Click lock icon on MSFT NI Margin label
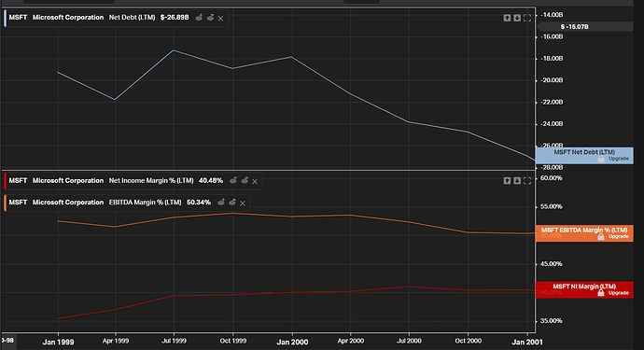Viewport: 644px width, 350px height. (x=601, y=293)
